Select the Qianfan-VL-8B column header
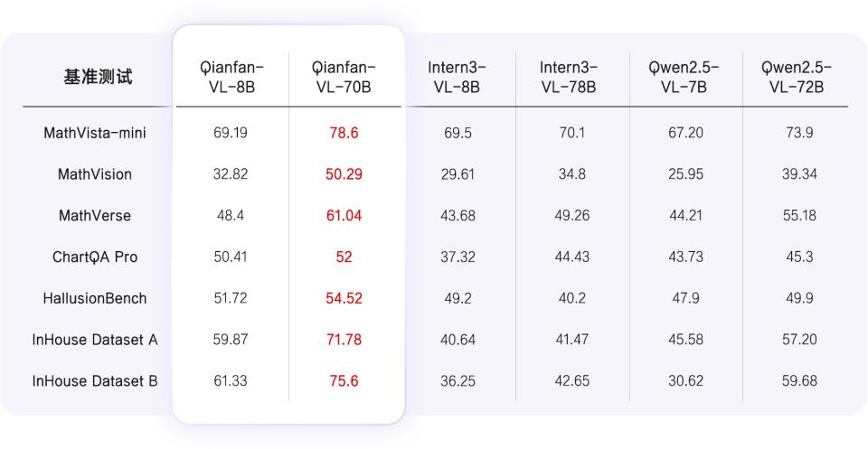 tap(231, 77)
